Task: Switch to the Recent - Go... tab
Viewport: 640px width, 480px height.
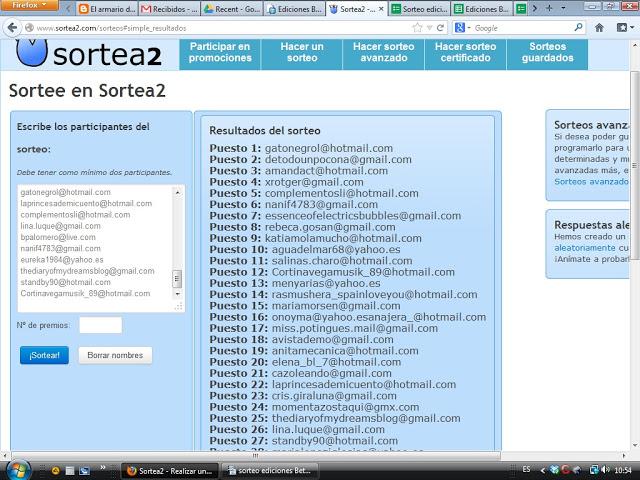Action: pos(232,9)
